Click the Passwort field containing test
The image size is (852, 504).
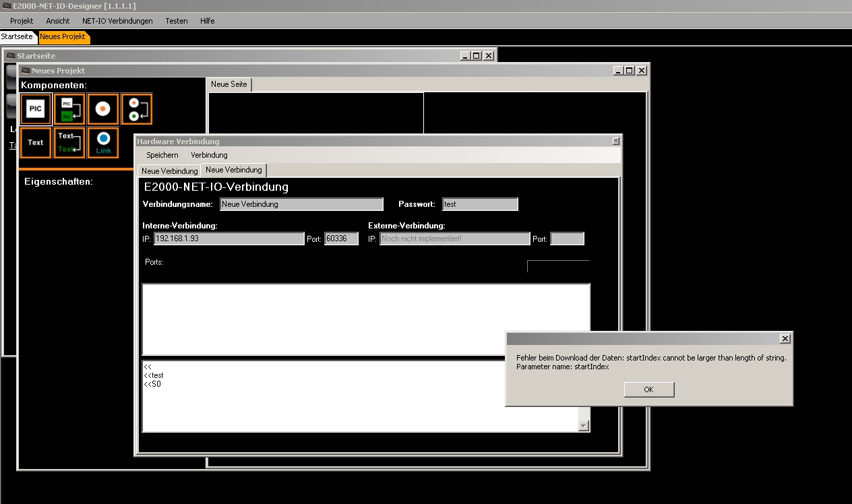(x=480, y=204)
